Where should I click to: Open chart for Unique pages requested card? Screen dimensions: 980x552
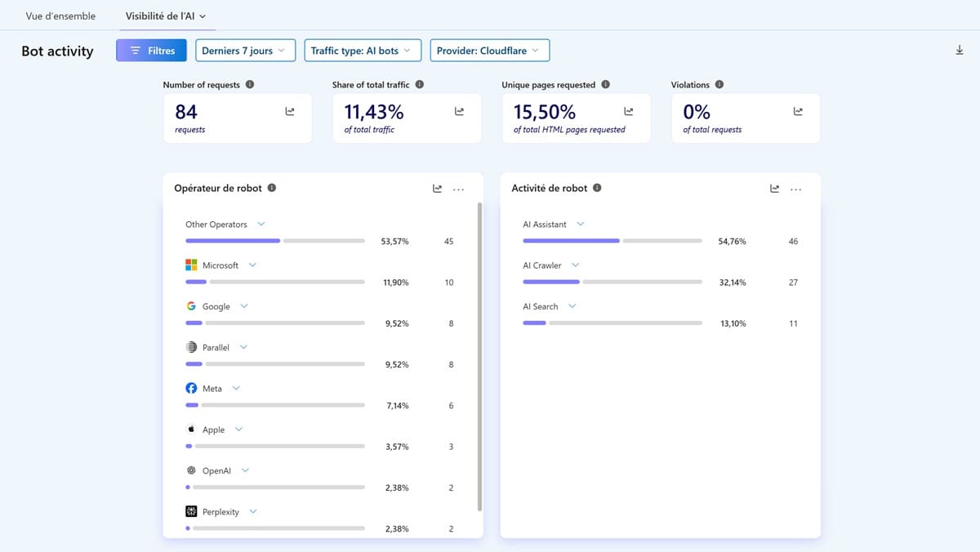(629, 112)
